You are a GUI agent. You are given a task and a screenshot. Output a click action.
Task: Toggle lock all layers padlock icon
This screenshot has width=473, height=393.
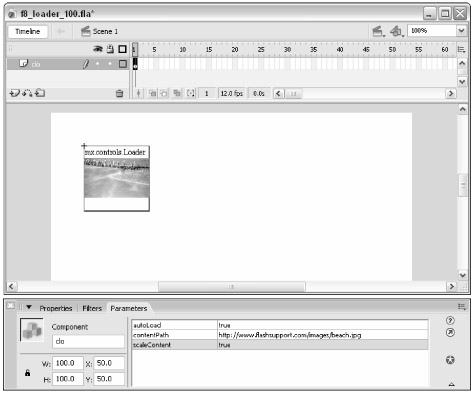[x=110, y=49]
